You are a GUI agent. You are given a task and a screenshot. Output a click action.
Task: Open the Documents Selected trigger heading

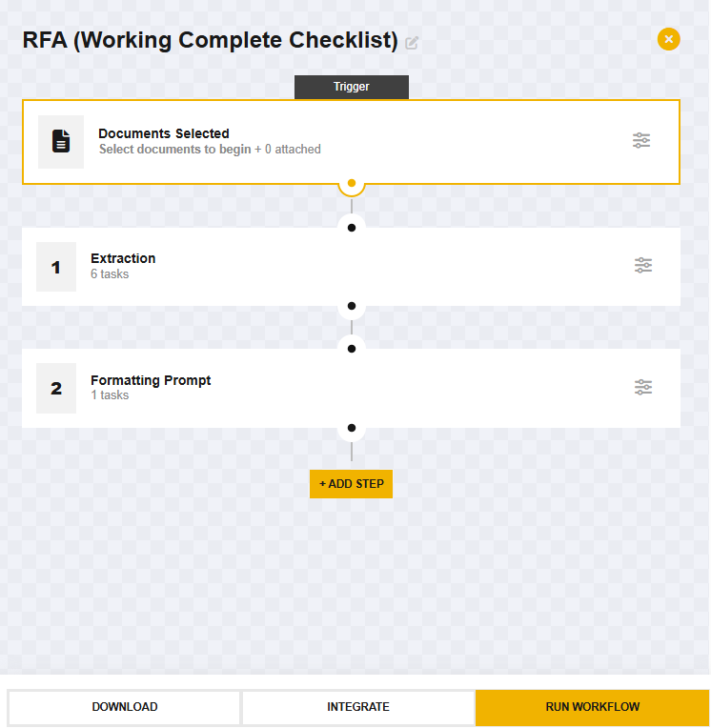[x=164, y=133]
